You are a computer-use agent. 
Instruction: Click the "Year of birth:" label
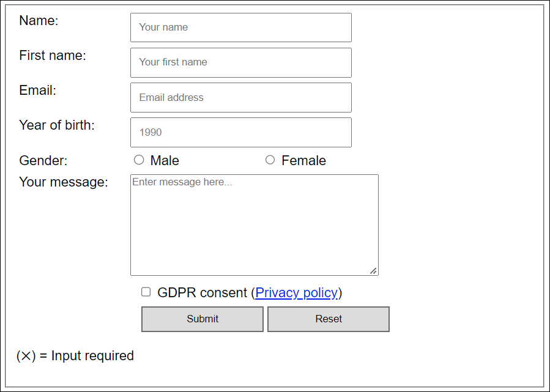[x=57, y=125]
